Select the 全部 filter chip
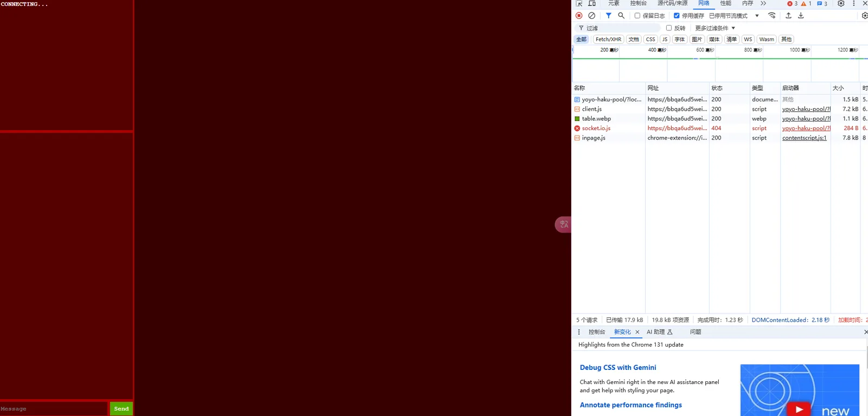 (582, 40)
